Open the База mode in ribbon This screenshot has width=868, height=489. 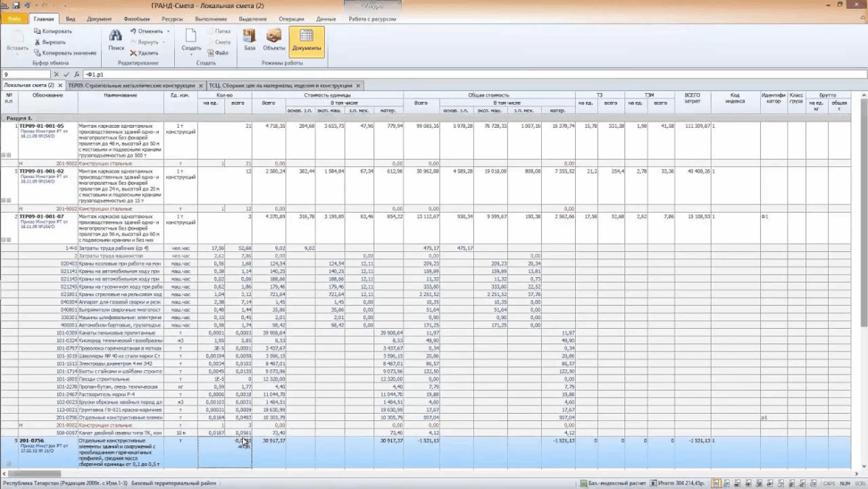pyautogui.click(x=249, y=40)
